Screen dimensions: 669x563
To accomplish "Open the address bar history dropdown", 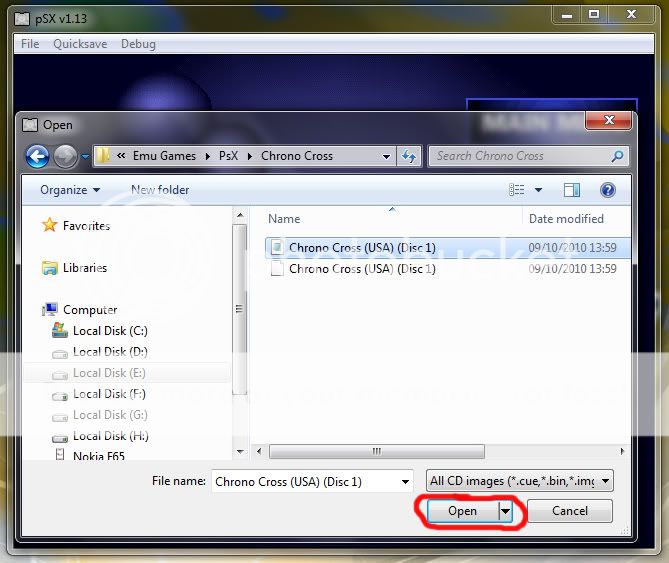I will pos(386,157).
